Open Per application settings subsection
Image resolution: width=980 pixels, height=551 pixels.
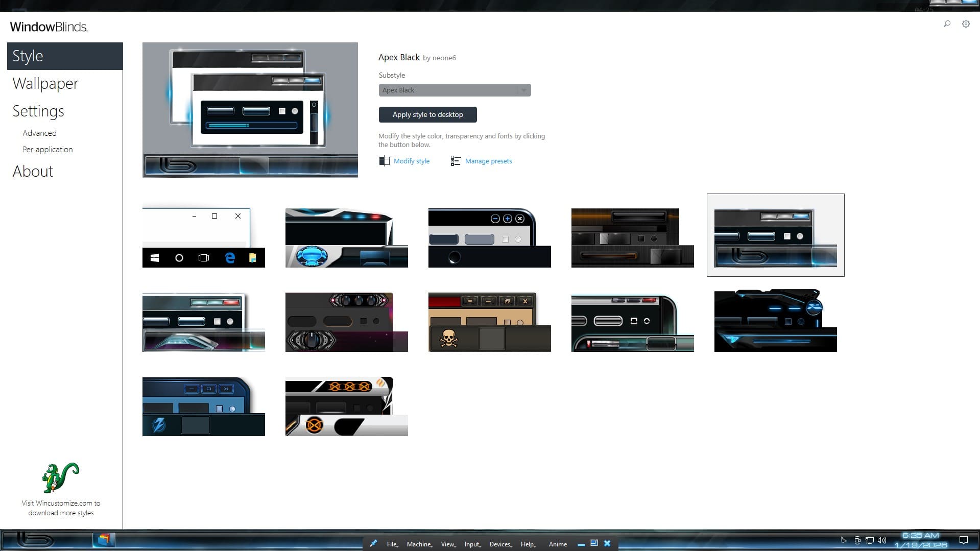(47, 149)
